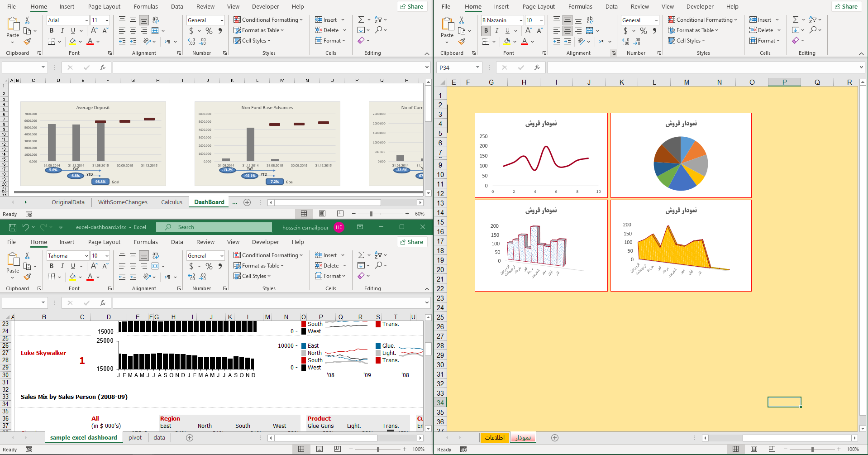This screenshot has height=455, width=868.
Task: Click Format Painter brush in the Tahoma-font ribbon
Action: tap(28, 277)
